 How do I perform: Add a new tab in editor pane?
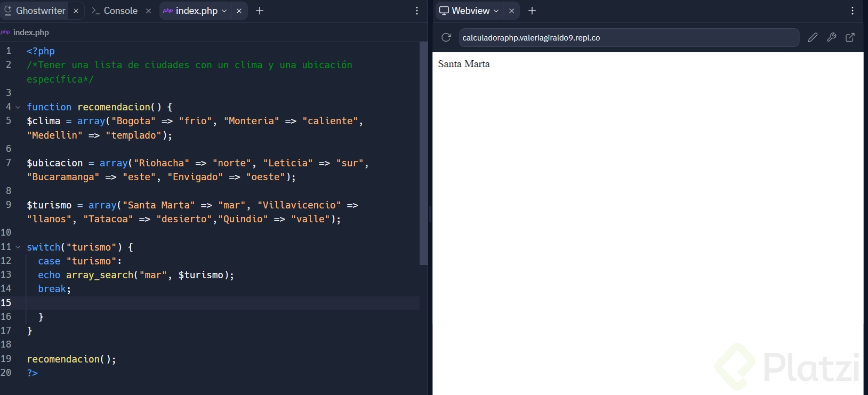pos(260,11)
